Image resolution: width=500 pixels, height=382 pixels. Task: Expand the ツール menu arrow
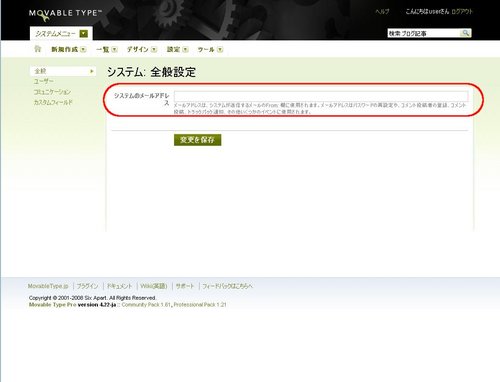point(220,49)
